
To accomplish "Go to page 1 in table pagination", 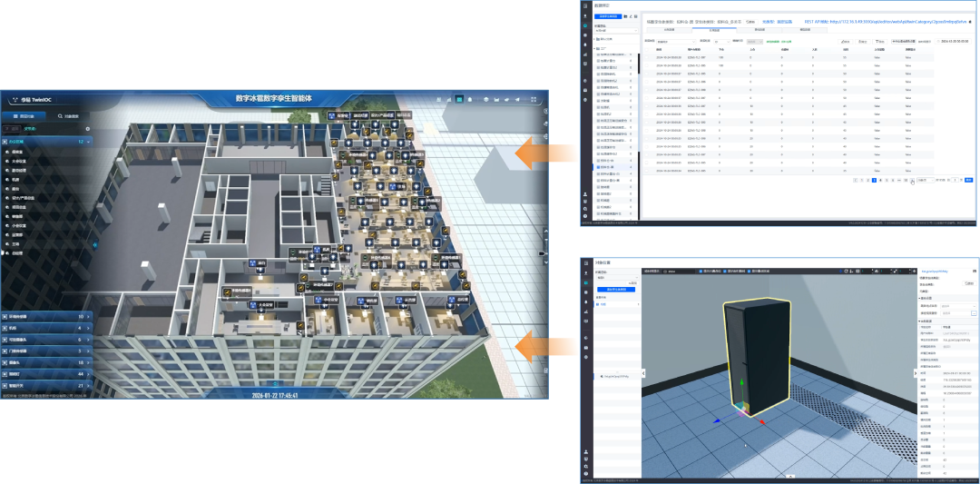I will [862, 180].
